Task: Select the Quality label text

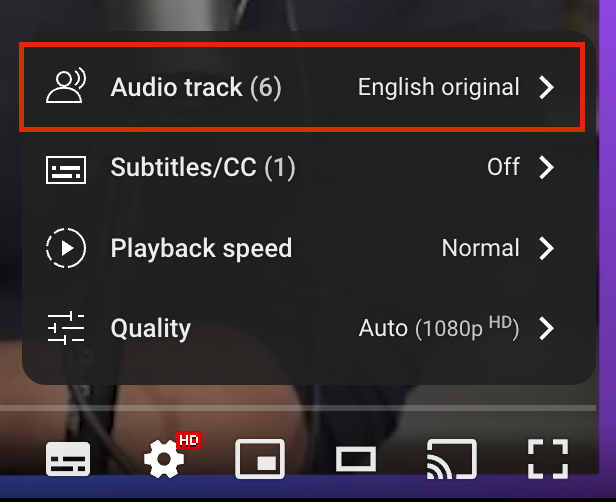Action: point(150,328)
